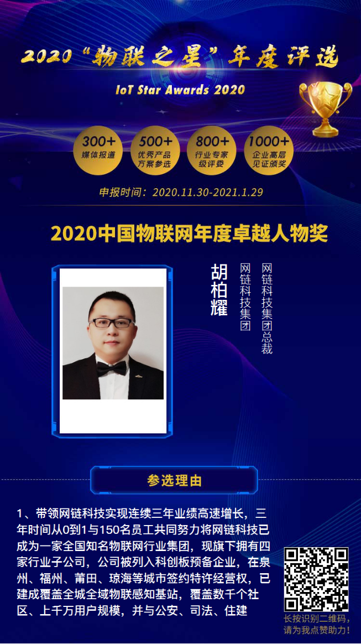361x644 pixels.
Task: Tap the 2020 物联之星 年度评选 title
Action: pos(180,58)
